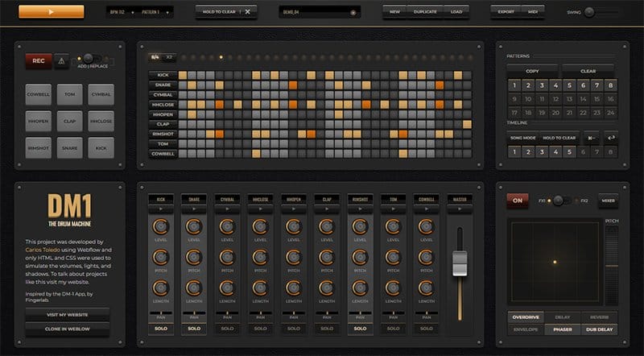Select the 8/4 time signature tab
This screenshot has height=356, width=644.
(155, 57)
